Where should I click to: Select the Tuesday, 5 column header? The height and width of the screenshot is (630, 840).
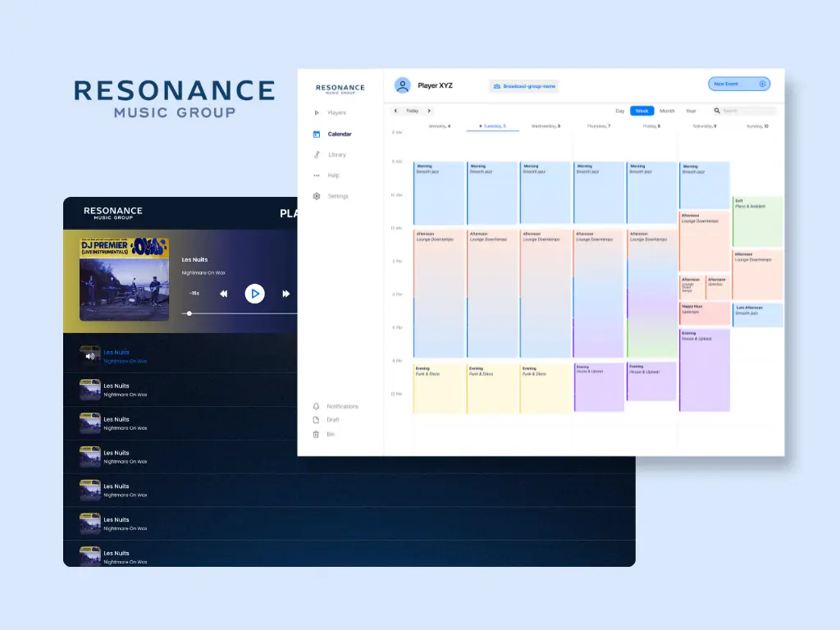point(492,127)
